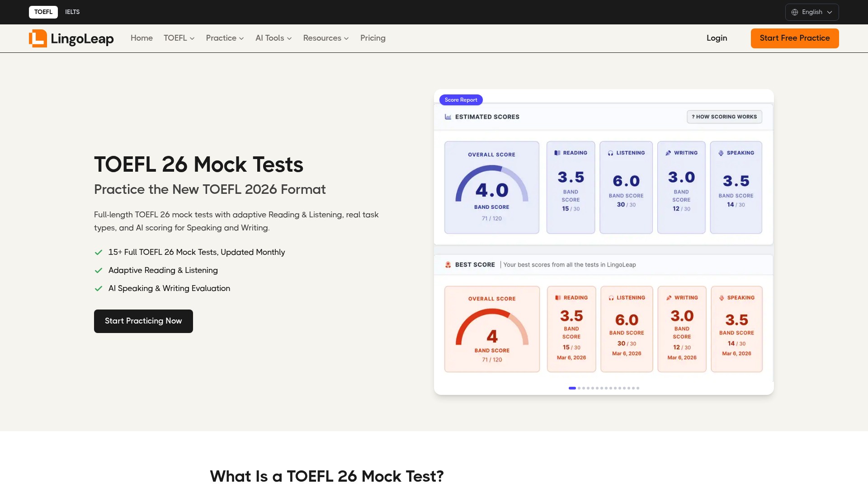
Task: Click the "TOEFL 26 Mock Tests" heading
Action: tap(198, 164)
